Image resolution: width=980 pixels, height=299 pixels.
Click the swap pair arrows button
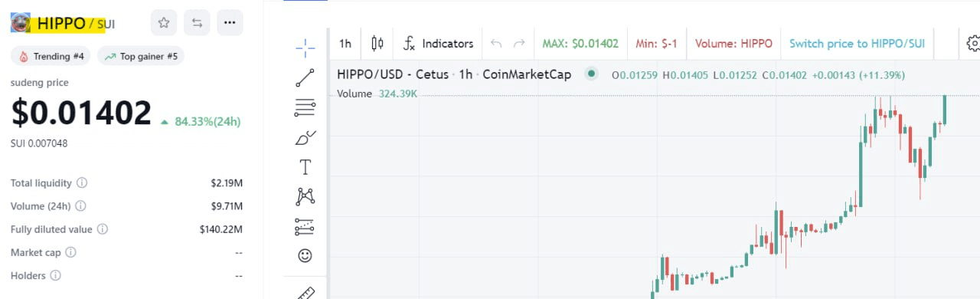197,23
